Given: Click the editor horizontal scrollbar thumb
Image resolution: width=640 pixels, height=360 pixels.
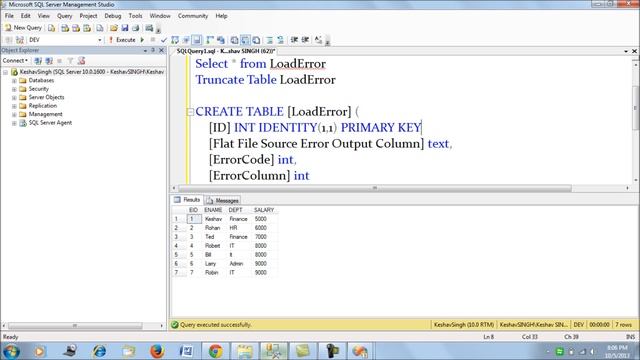Looking at the screenshot, I should point(375,188).
